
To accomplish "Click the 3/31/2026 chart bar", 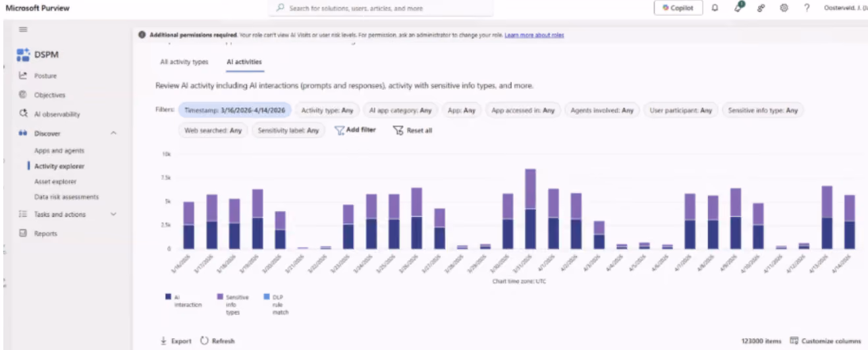I will point(530,209).
